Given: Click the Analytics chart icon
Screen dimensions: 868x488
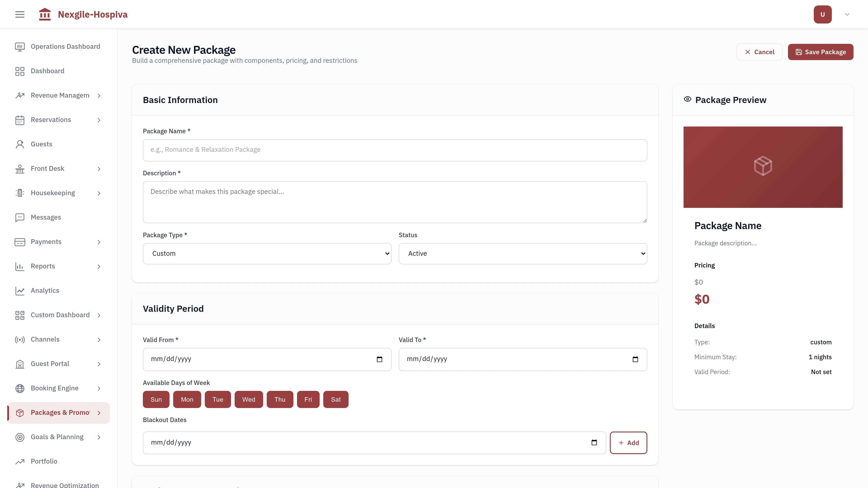Looking at the screenshot, I should [x=19, y=290].
